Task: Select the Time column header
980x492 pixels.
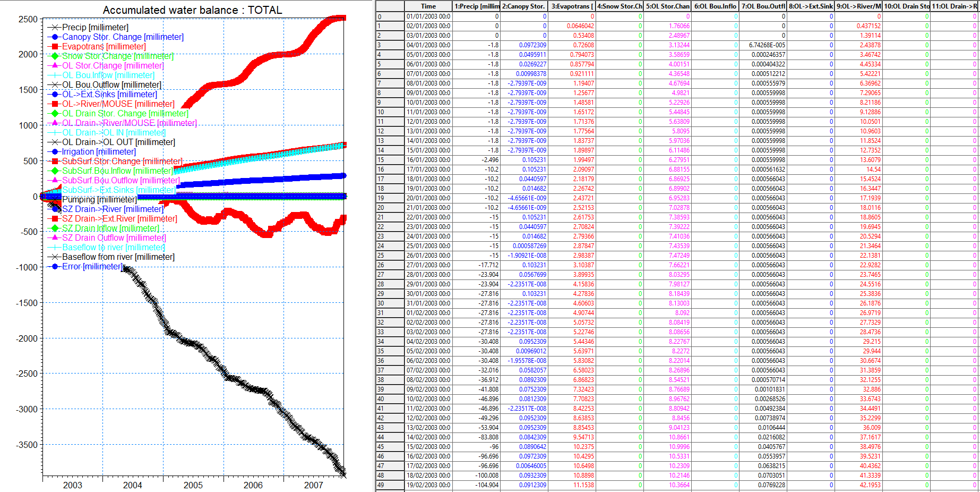Action: pos(428,6)
